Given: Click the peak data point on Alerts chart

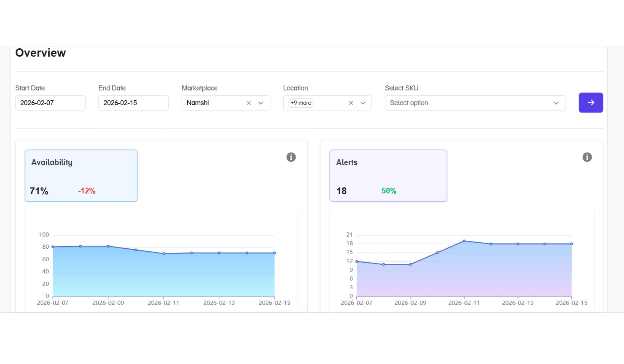Looking at the screenshot, I should coord(464,241).
